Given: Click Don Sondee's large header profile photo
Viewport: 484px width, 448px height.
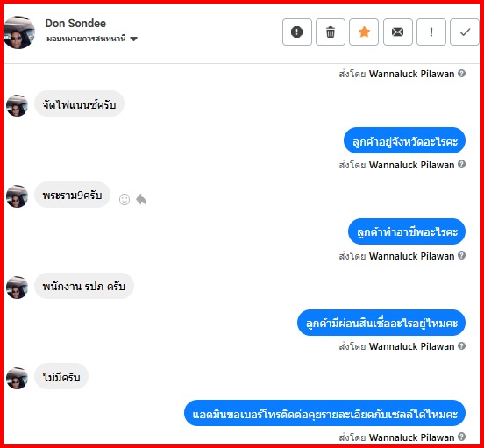Looking at the screenshot, I should point(19,32).
